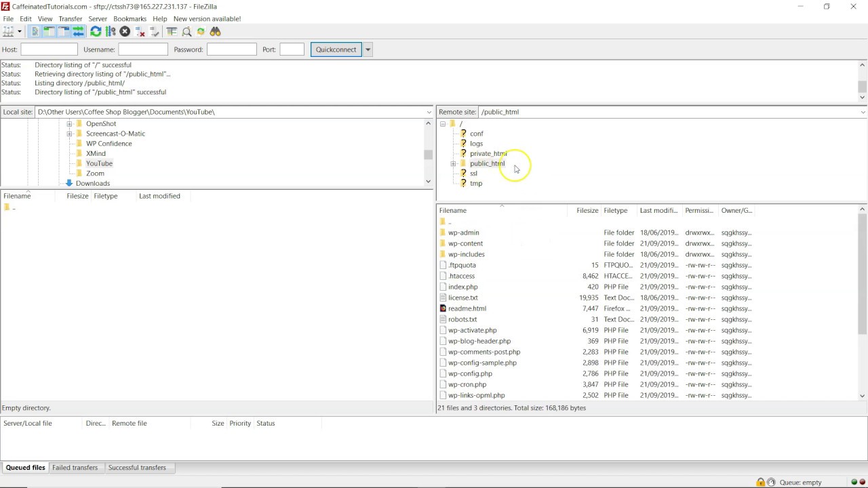The height and width of the screenshot is (488, 868).
Task: Expand the Screencast-O-Matic local folder
Action: (x=69, y=134)
